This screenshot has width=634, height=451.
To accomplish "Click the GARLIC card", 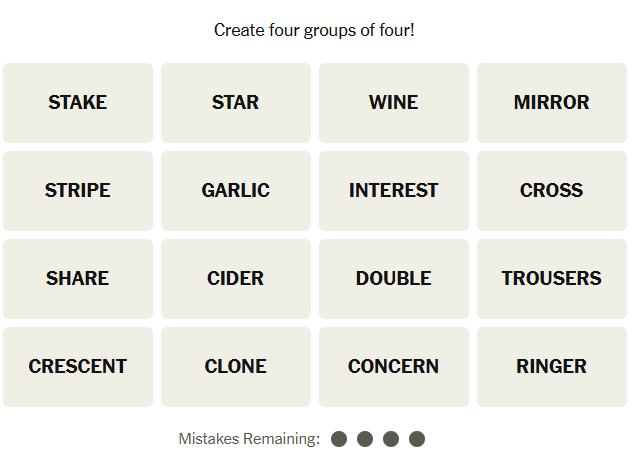I will tap(236, 191).
